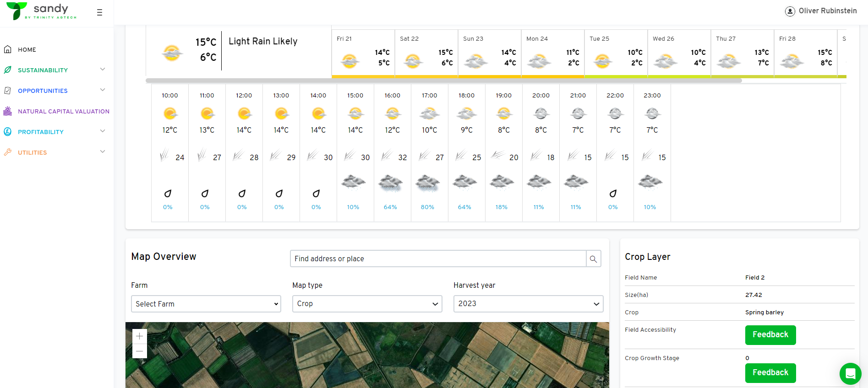
Task: Toggle the hamburger sidebar menu
Action: (99, 12)
